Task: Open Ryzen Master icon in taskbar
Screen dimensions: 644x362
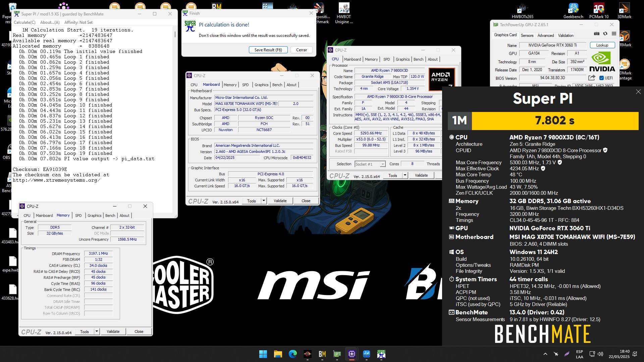Action: (307, 354)
